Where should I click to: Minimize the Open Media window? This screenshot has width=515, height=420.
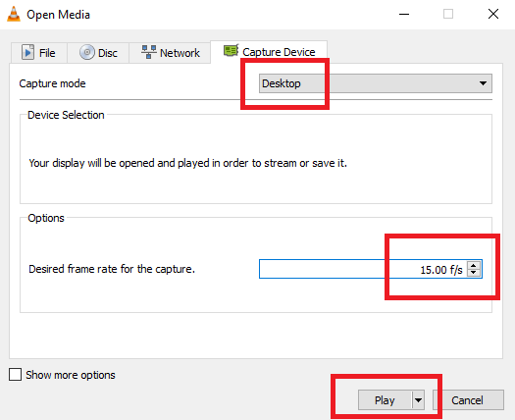coord(404,14)
